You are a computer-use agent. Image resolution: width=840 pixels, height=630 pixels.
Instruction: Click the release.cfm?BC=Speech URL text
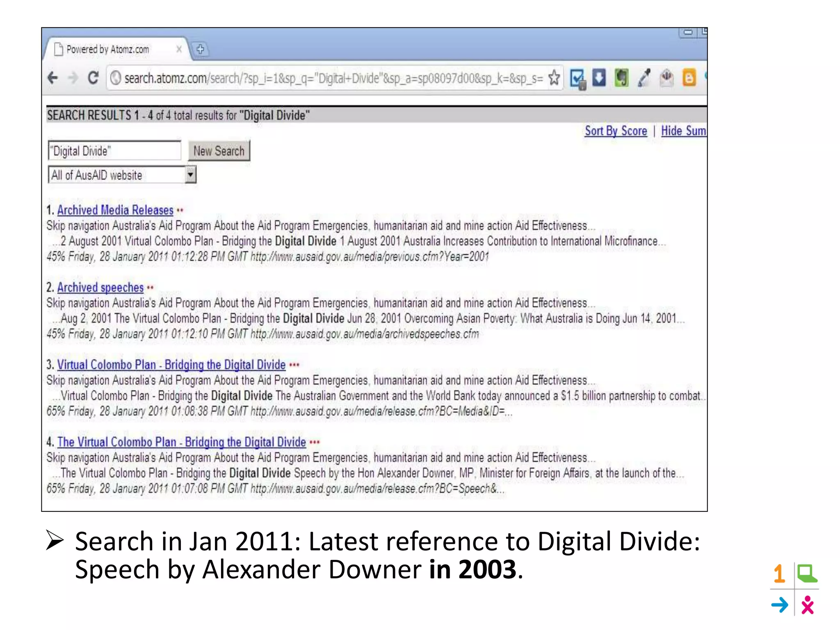pyautogui.click(x=377, y=489)
